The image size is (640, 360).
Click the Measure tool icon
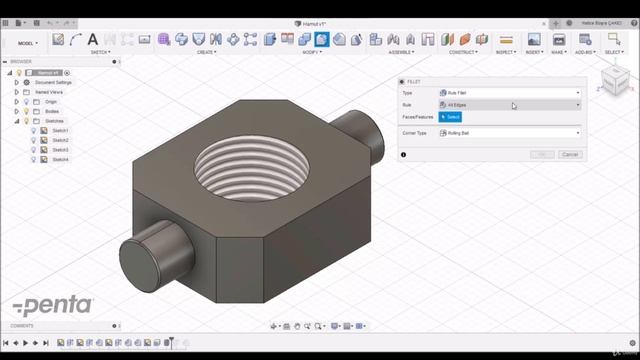(x=506, y=40)
